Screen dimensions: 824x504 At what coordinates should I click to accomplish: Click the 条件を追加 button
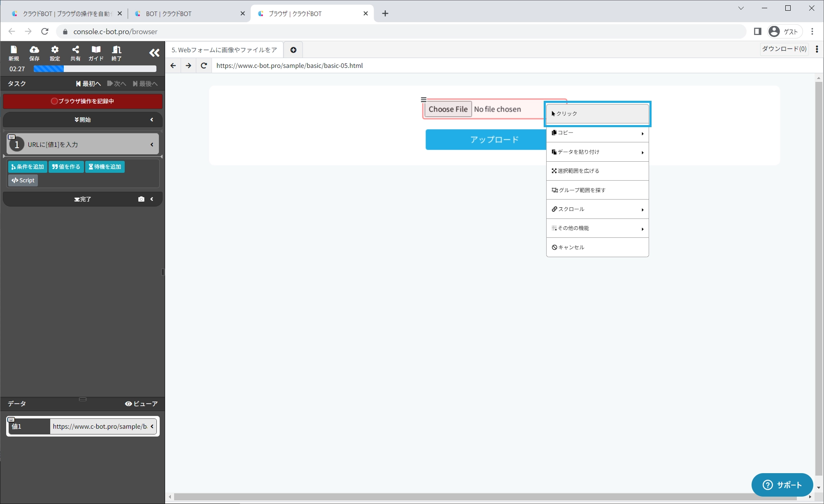pos(28,167)
